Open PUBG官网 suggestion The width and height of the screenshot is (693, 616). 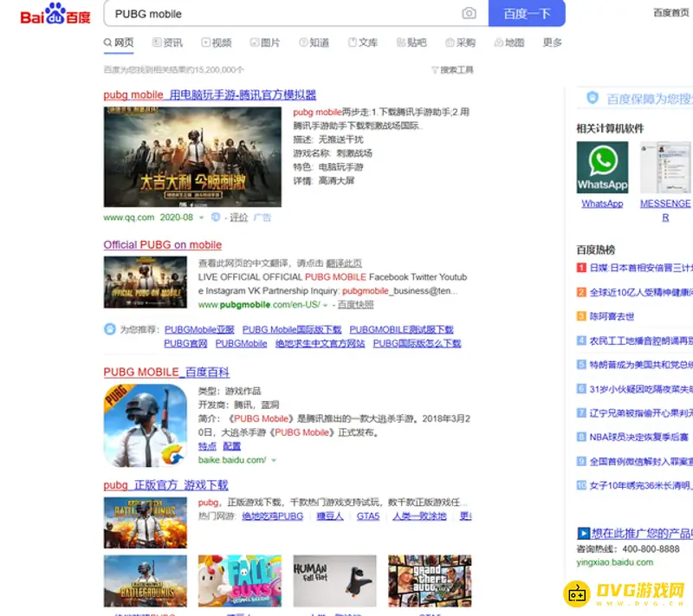pyautogui.click(x=185, y=343)
